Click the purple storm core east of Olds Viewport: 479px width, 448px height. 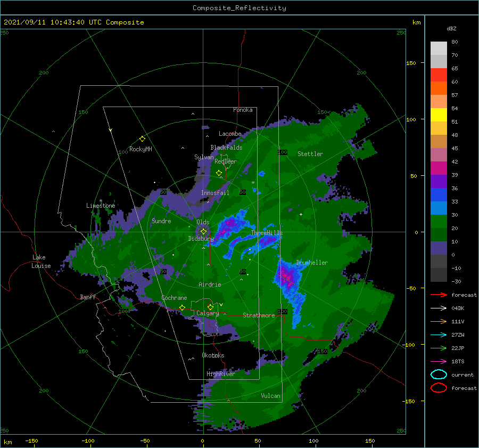coord(228,226)
